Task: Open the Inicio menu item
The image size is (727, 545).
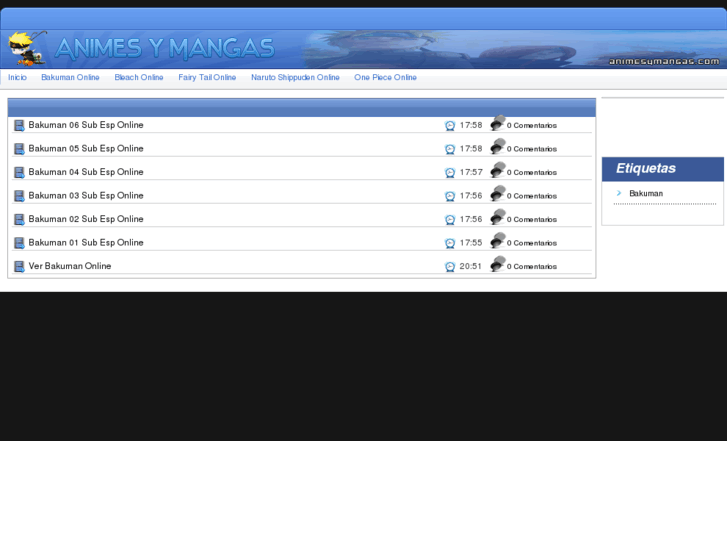Action: tap(17, 78)
